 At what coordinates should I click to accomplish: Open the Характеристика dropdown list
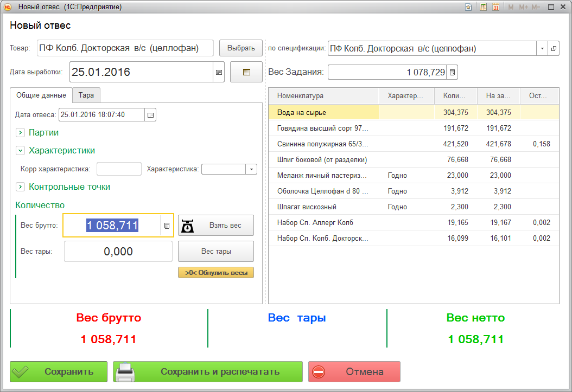251,169
